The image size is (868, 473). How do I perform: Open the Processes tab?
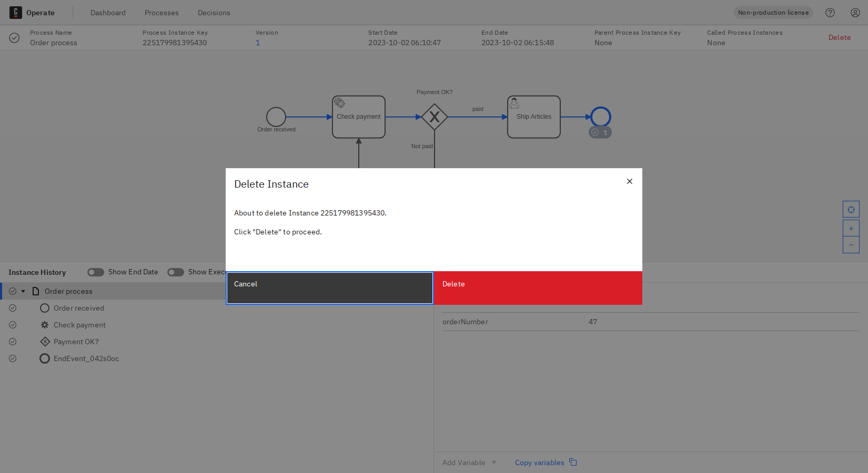click(x=162, y=13)
